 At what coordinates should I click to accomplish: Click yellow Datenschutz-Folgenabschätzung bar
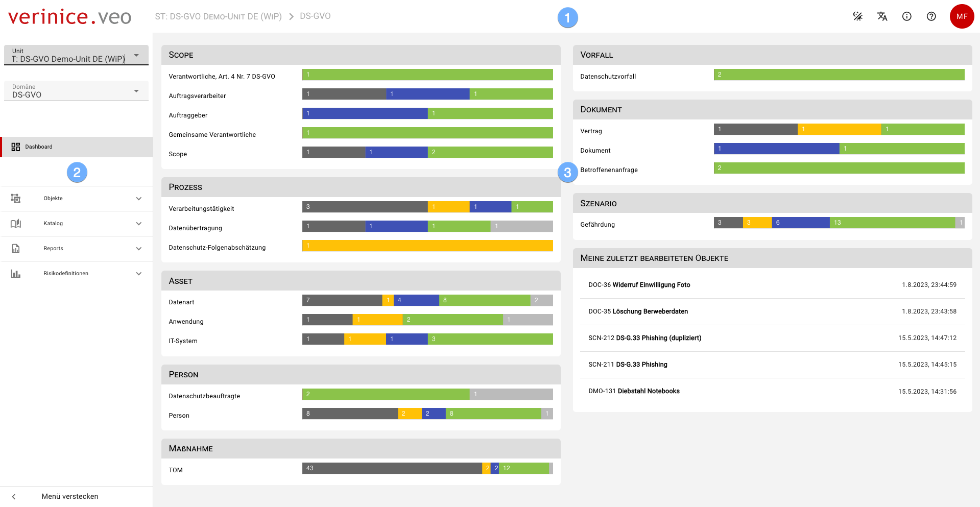(427, 246)
